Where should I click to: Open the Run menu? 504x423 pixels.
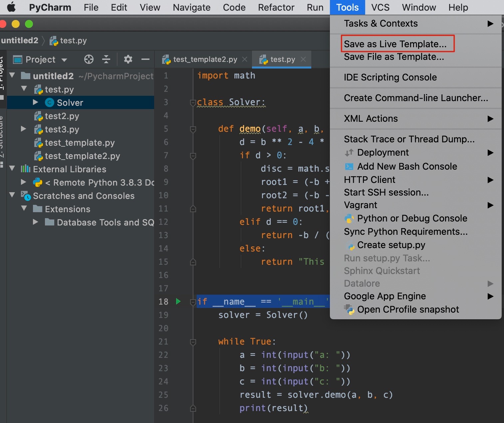pos(315,7)
